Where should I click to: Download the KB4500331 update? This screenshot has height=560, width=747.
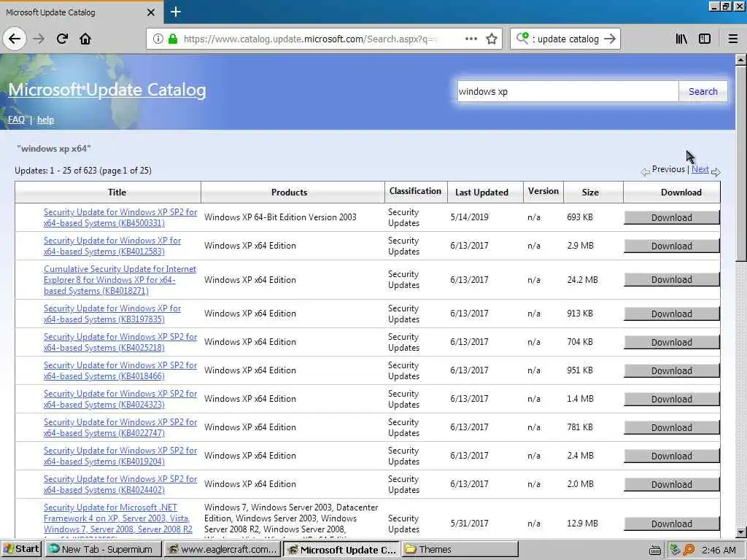(671, 217)
